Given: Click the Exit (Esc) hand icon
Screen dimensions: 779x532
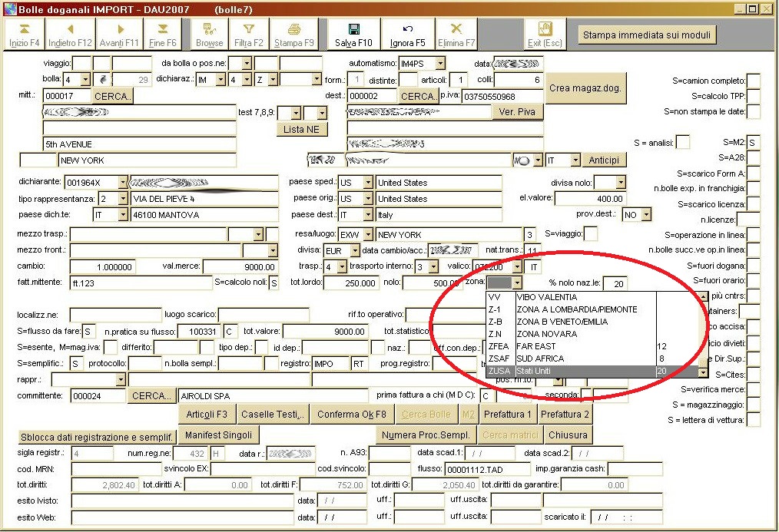Looking at the screenshot, I should coord(545,35).
